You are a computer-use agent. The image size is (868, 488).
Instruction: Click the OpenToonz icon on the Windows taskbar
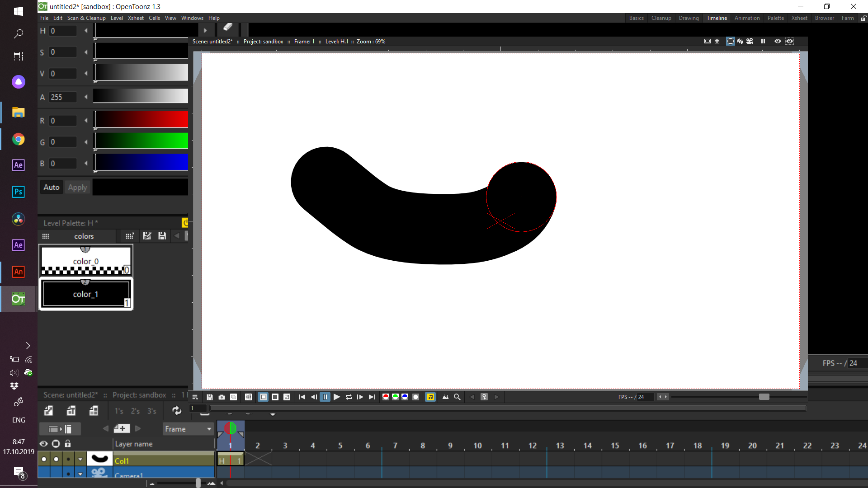point(18,299)
